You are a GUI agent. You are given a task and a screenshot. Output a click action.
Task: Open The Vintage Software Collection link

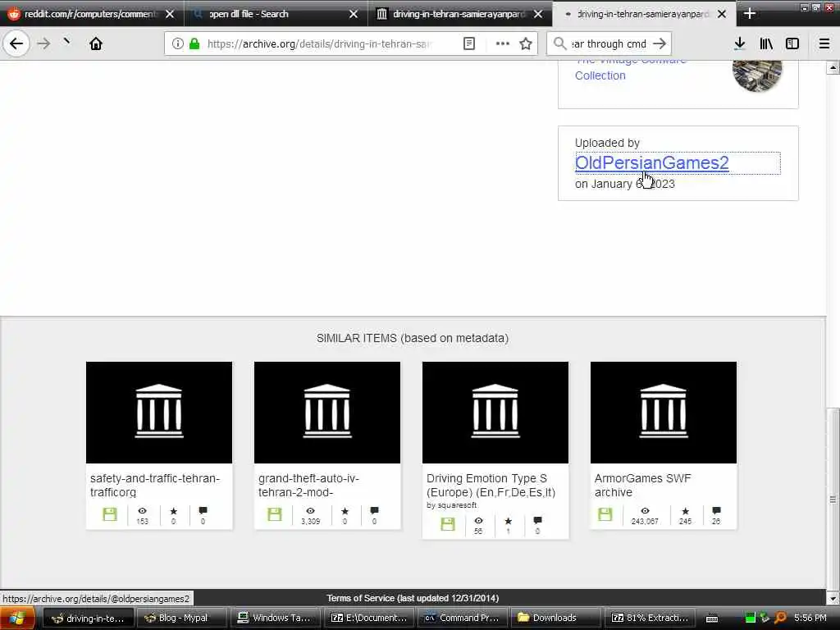[x=631, y=68]
